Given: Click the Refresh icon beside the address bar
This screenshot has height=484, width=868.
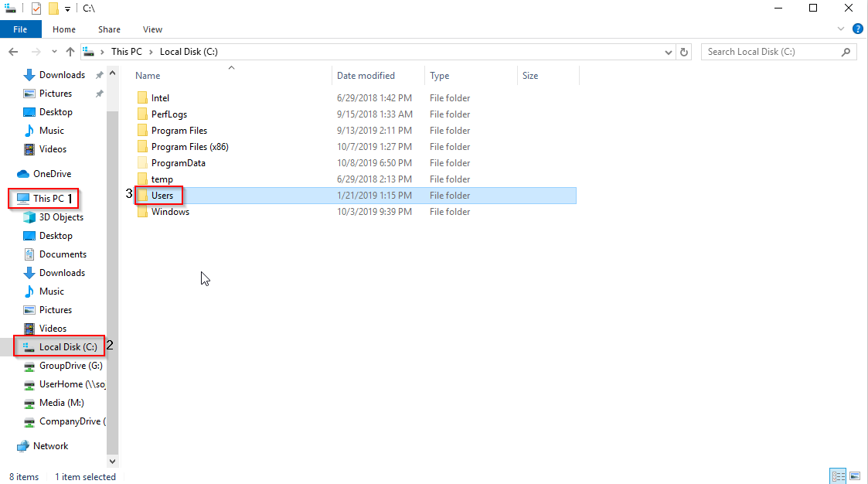Looking at the screenshot, I should [685, 52].
